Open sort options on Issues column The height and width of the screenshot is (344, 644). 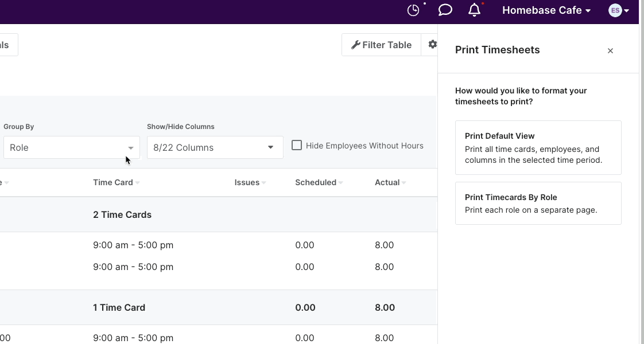point(263,182)
